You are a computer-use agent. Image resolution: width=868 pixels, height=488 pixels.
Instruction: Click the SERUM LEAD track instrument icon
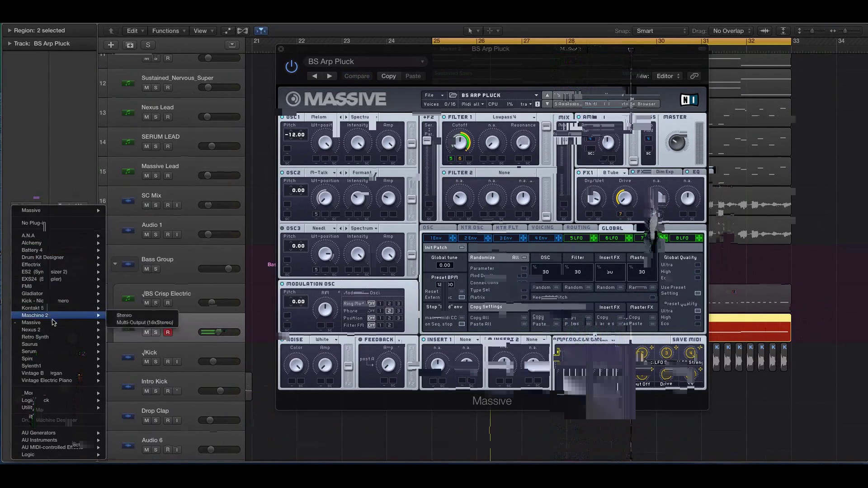(128, 142)
